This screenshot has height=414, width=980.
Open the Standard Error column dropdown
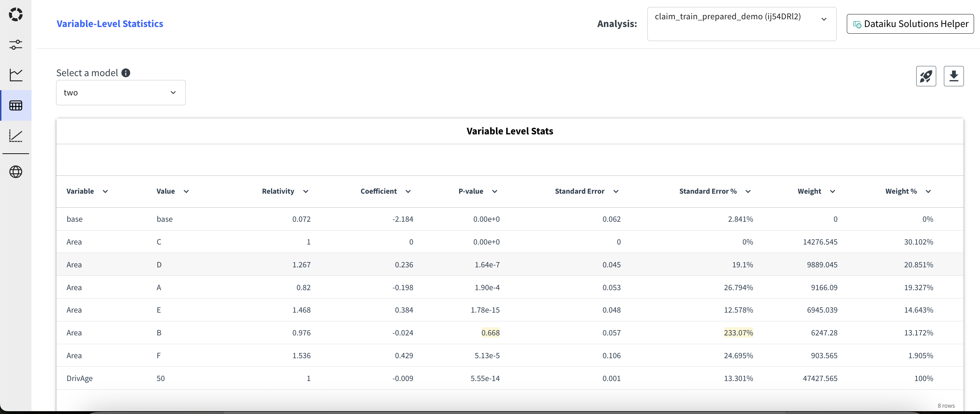[x=616, y=192]
